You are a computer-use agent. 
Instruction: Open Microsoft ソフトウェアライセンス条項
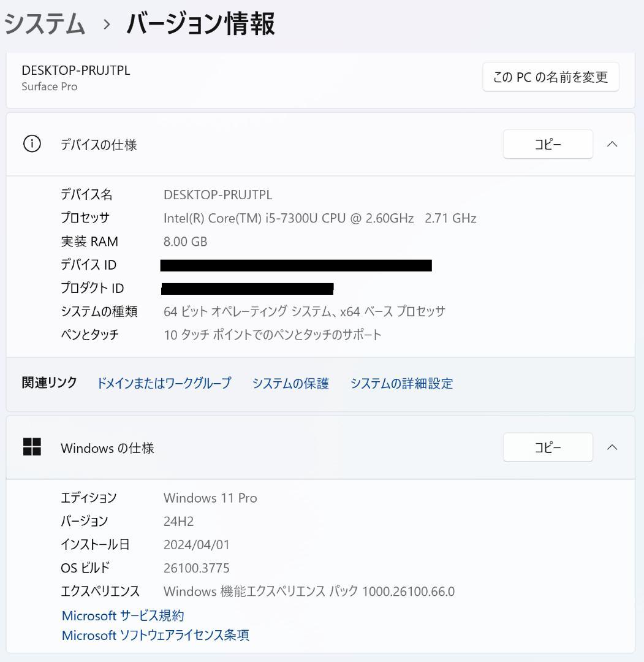click(x=155, y=636)
